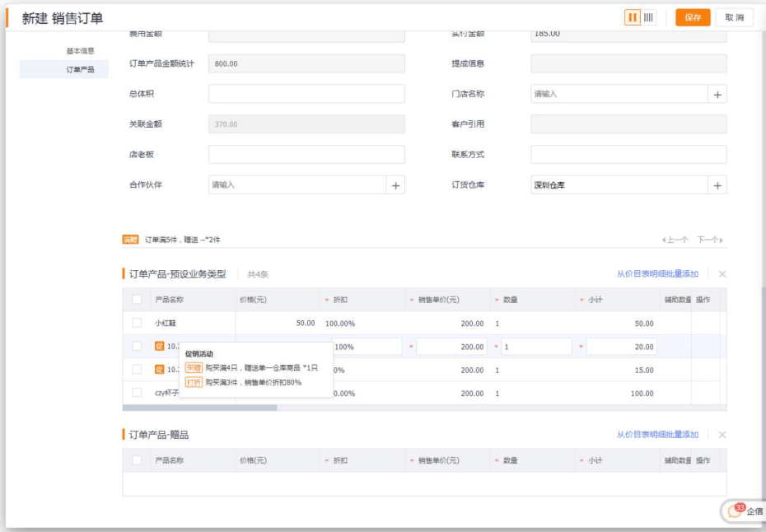Image resolution: width=766 pixels, height=532 pixels.
Task: Click 从价目表明细批量添加 link in 赠品 section
Action: 656,435
